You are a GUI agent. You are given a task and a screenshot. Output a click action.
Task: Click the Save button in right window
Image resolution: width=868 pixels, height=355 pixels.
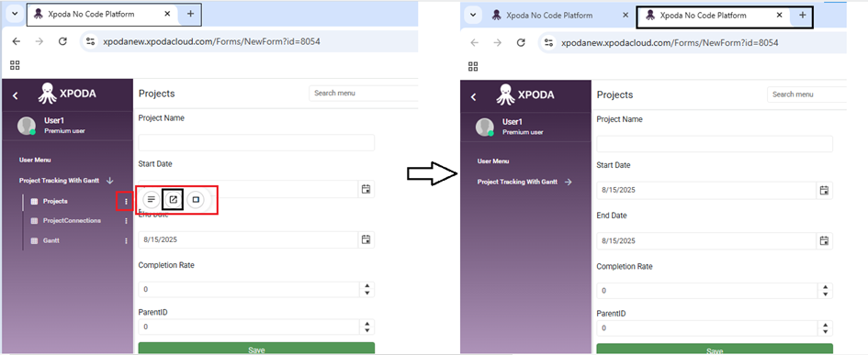point(715,349)
